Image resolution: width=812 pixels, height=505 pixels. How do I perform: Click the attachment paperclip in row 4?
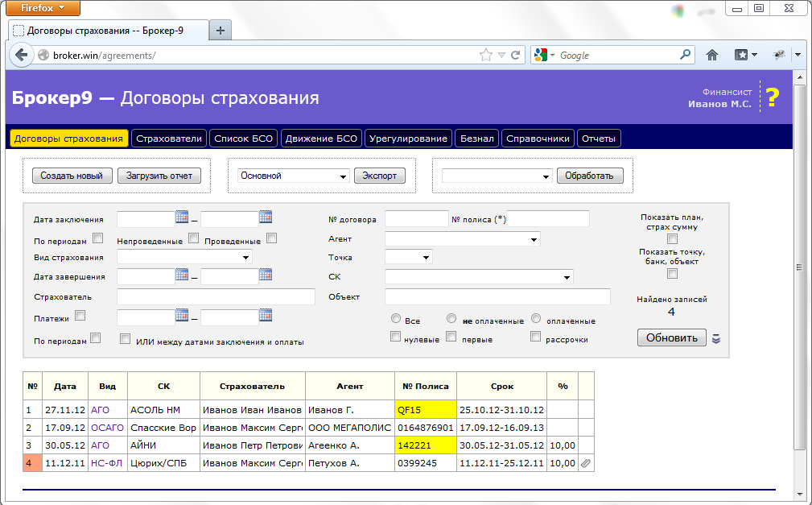coord(586,463)
